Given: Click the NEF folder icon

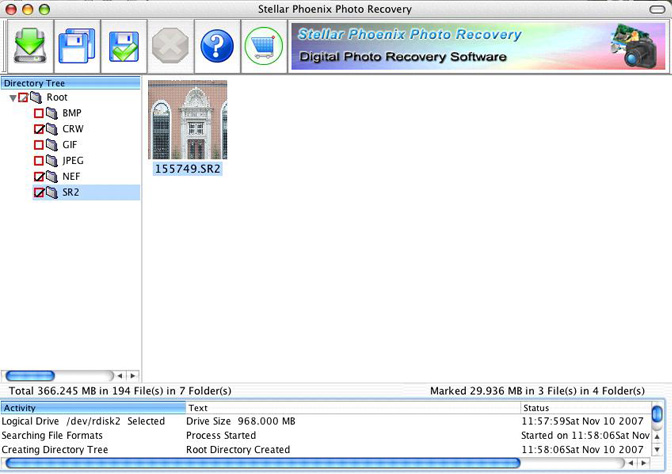Looking at the screenshot, I should coord(52,177).
